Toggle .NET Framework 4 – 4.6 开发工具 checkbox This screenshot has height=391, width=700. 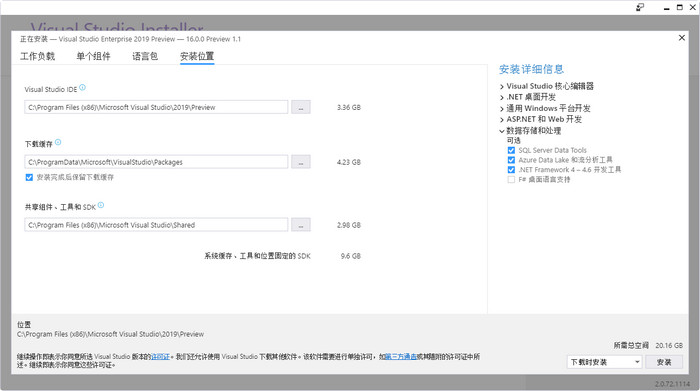click(511, 170)
